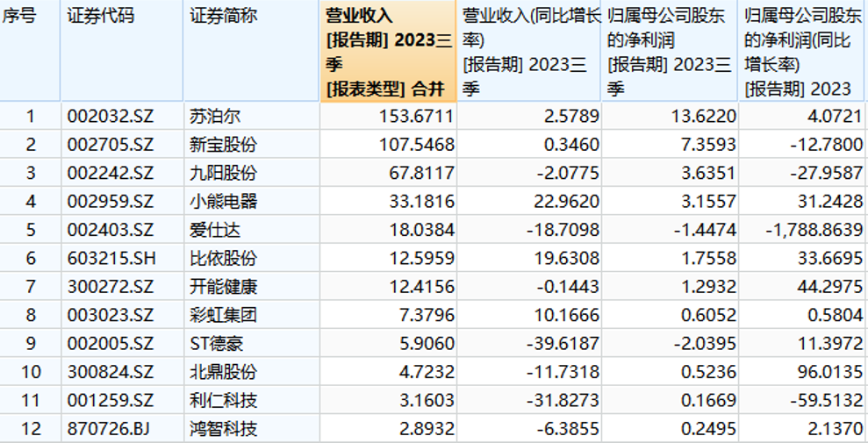
Task: Select stock code 003023.SZ
Action: [x=111, y=315]
